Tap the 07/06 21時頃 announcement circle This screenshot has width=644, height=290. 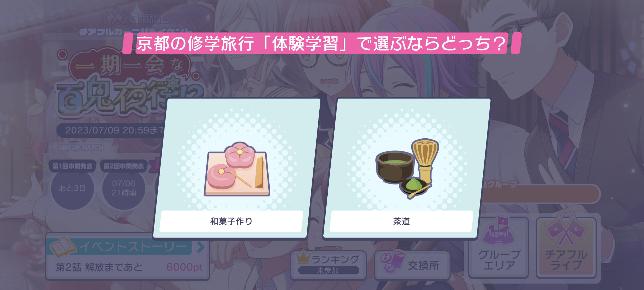pyautogui.click(x=124, y=188)
